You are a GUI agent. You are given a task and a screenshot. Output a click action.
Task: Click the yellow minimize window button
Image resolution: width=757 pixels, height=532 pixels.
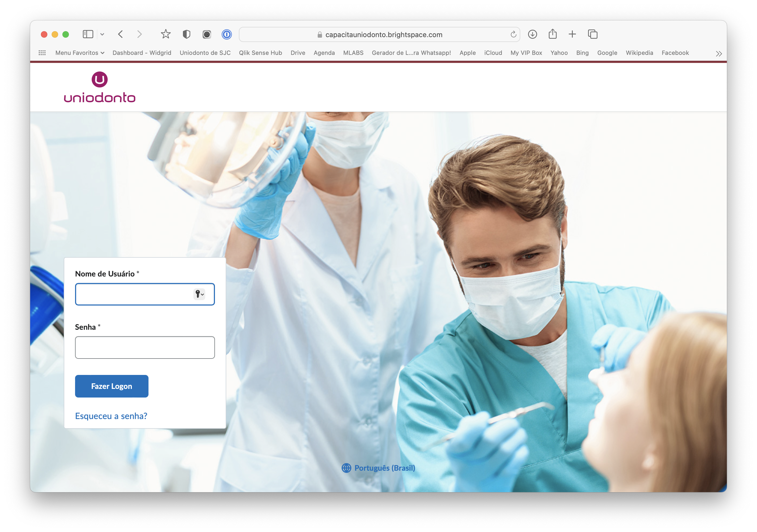55,34
